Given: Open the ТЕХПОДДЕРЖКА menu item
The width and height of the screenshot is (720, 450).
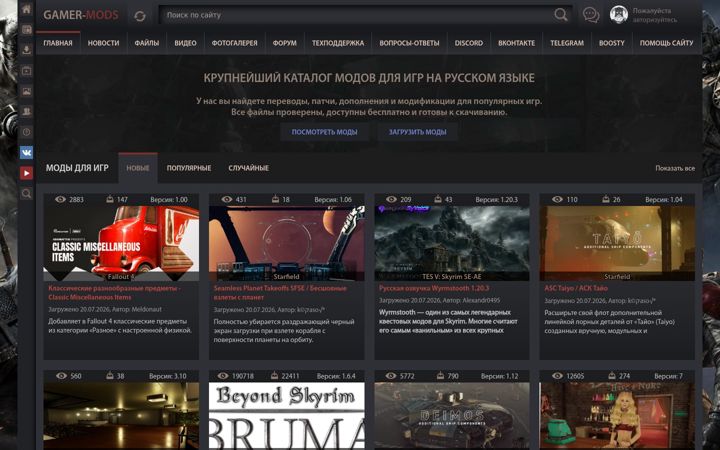Looking at the screenshot, I should [x=338, y=43].
